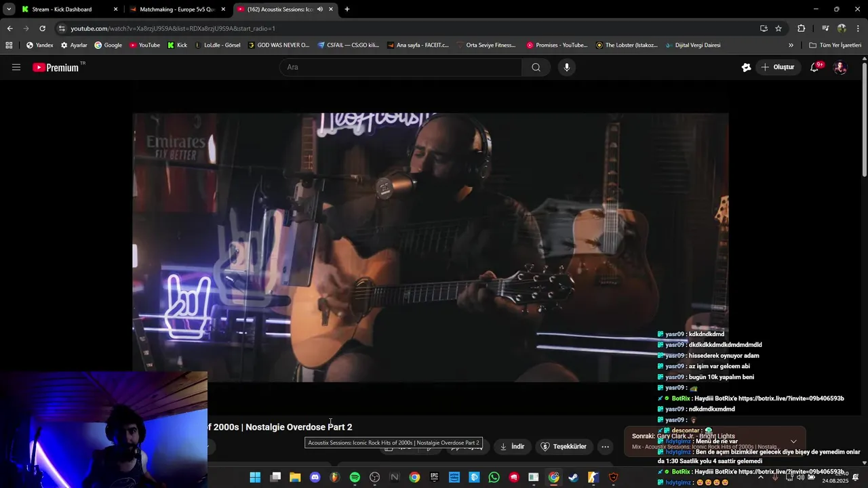The height and width of the screenshot is (488, 868).
Task: Expand hidden bookmarks chevron
Action: (791, 45)
